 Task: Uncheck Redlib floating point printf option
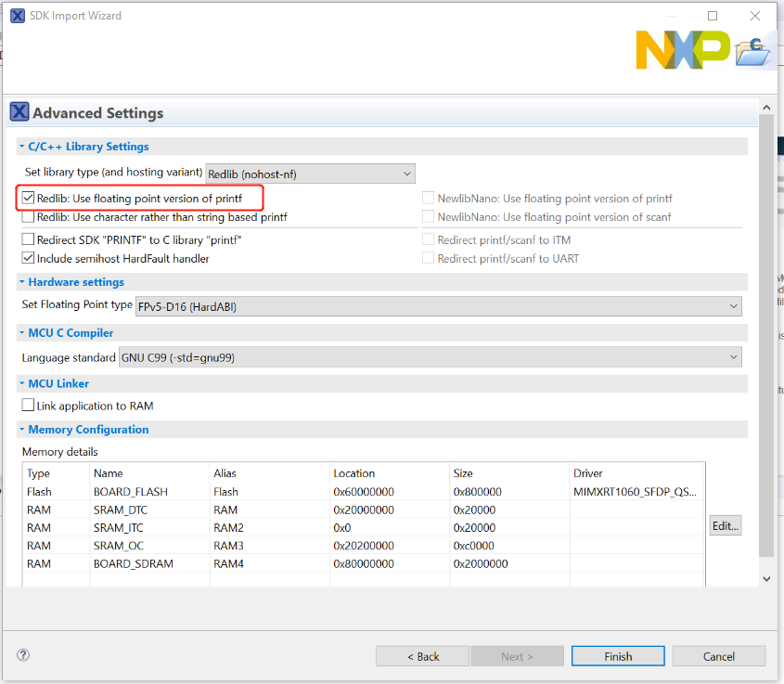(x=29, y=199)
